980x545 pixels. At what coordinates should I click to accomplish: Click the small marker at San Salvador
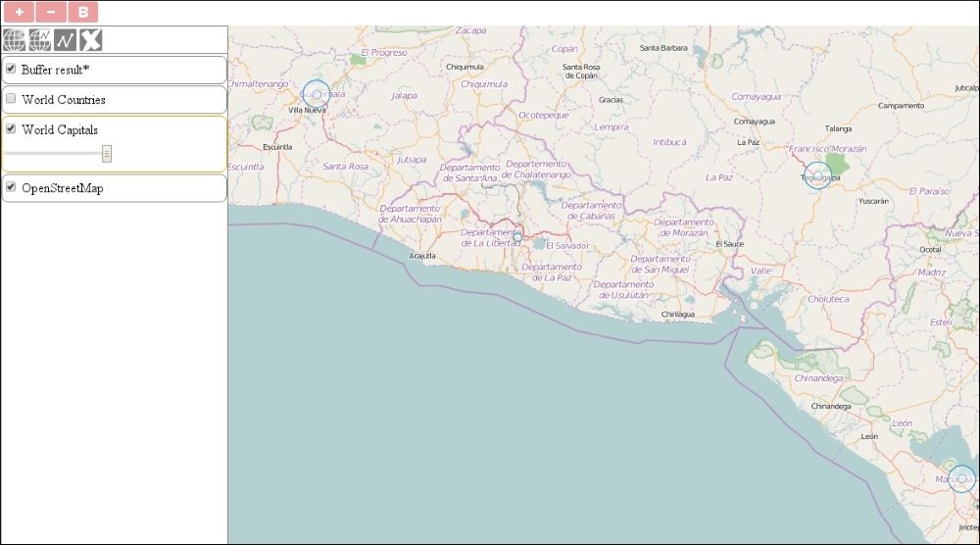tap(517, 237)
